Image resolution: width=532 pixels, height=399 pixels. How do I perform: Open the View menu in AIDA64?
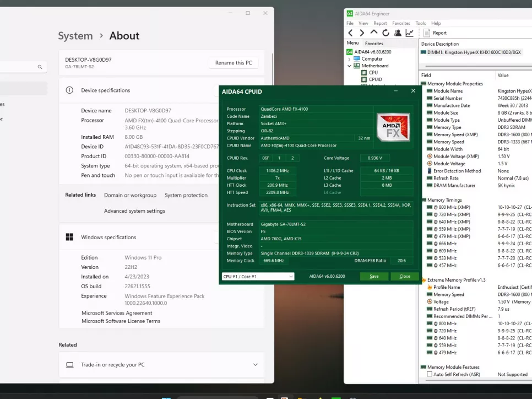coord(363,24)
